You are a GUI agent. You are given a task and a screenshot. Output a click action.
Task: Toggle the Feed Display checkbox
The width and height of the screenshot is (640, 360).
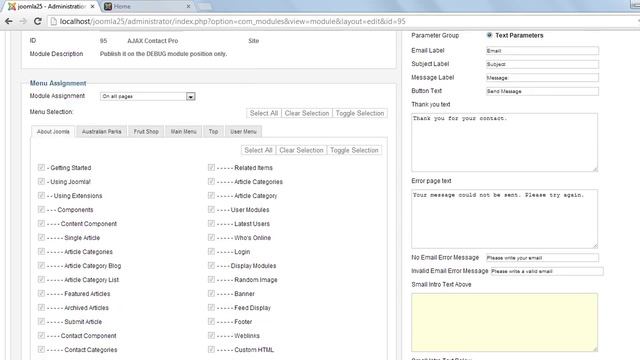[x=211, y=307]
